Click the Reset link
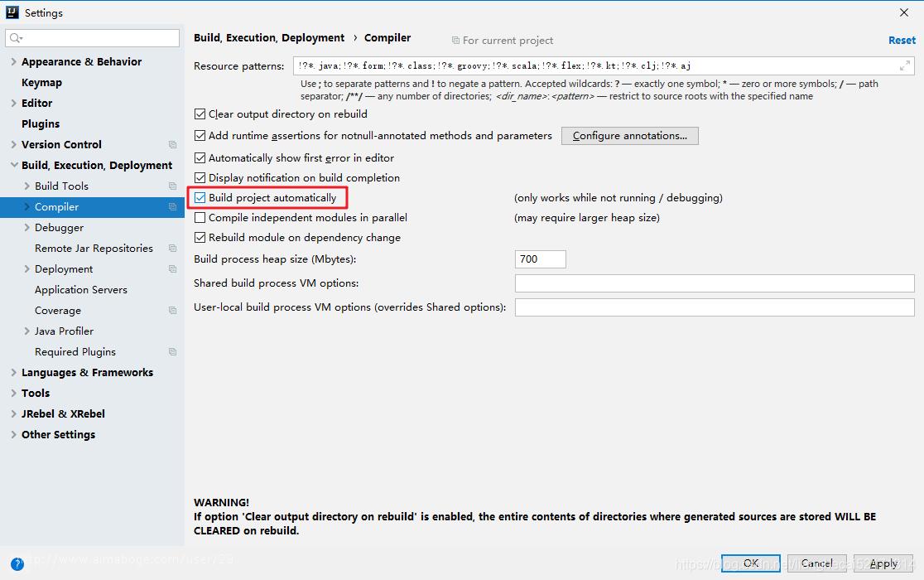The image size is (924, 580). coord(902,40)
